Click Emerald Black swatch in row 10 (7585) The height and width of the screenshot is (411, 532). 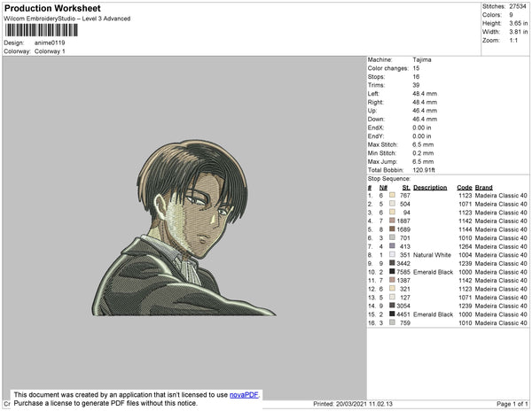pos(392,271)
